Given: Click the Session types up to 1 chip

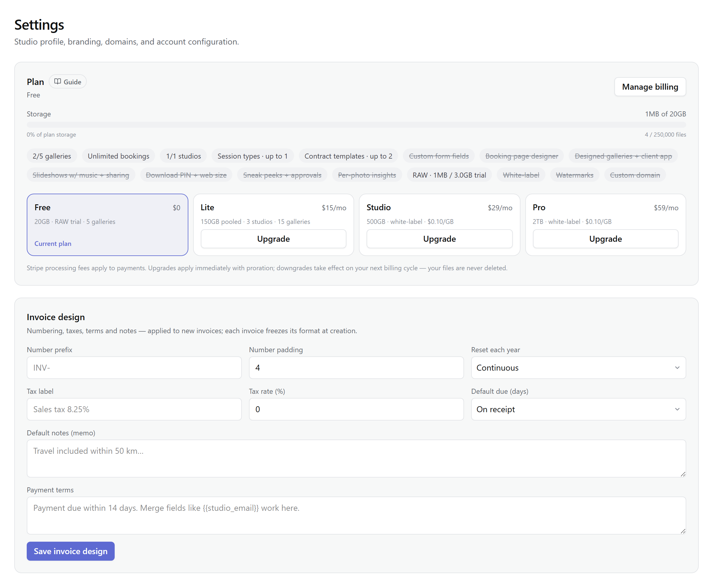Looking at the screenshot, I should coord(253,156).
